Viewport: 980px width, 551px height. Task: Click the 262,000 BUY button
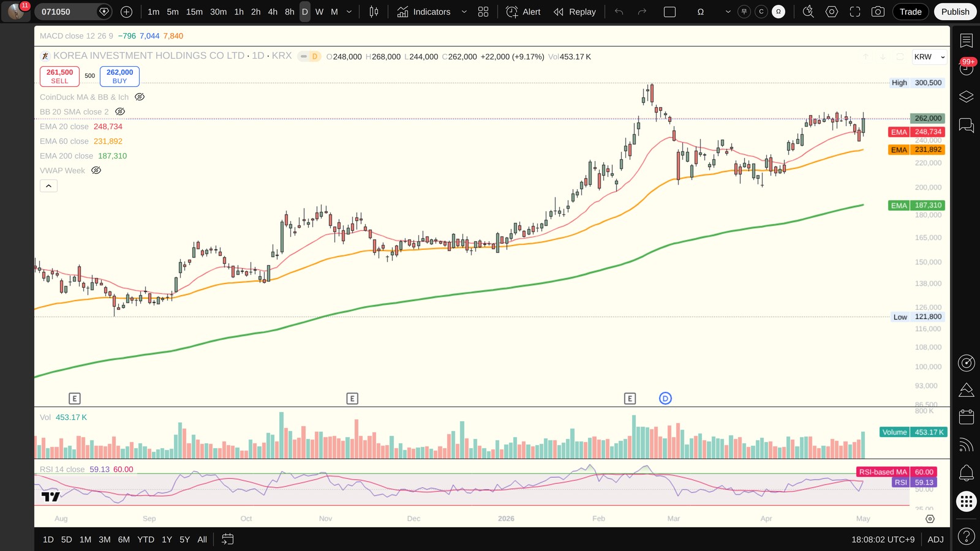(x=119, y=76)
